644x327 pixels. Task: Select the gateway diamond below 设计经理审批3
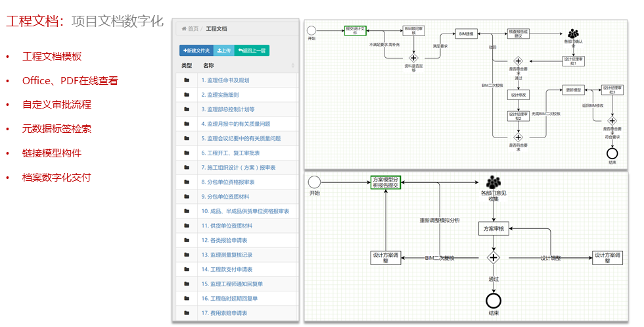612,121
